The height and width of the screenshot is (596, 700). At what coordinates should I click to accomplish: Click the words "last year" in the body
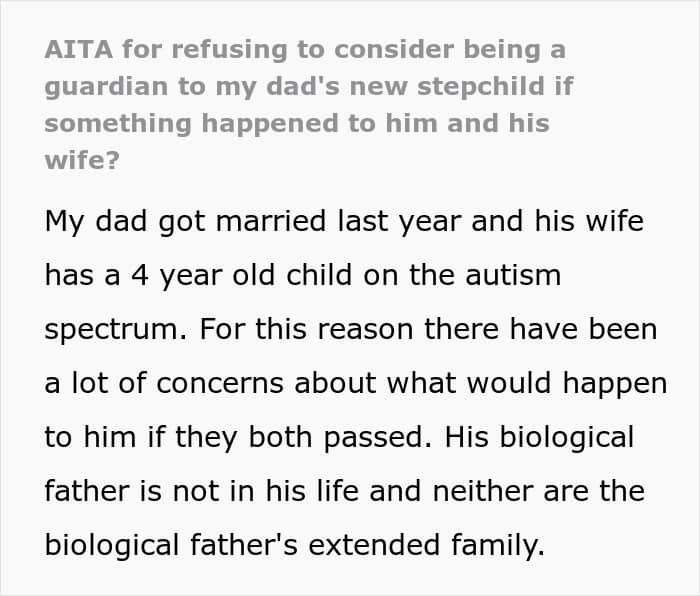[x=379, y=221]
